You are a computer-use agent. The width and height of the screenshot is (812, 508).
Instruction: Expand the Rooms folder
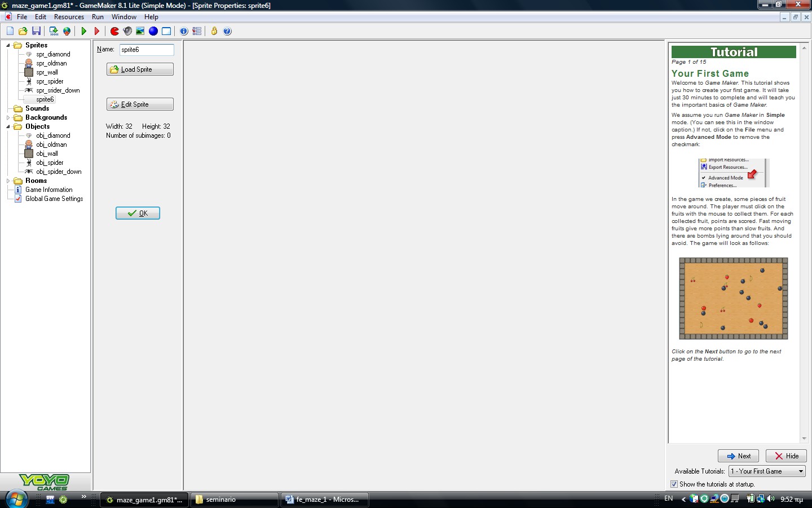(x=8, y=181)
